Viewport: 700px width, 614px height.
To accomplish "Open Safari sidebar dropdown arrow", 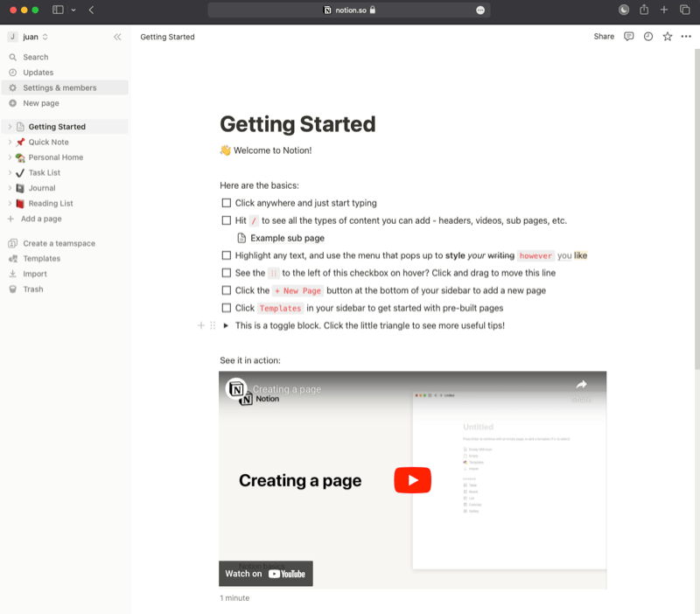I will pyautogui.click(x=73, y=10).
